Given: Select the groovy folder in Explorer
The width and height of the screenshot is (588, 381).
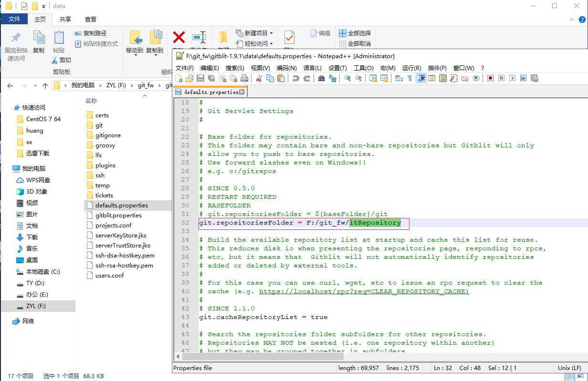Looking at the screenshot, I should coord(105,145).
